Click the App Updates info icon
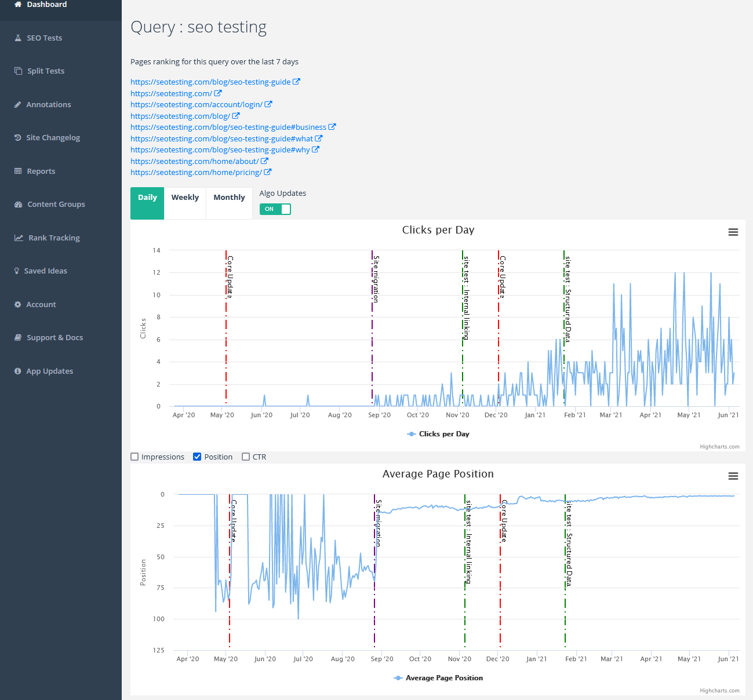 click(x=18, y=371)
